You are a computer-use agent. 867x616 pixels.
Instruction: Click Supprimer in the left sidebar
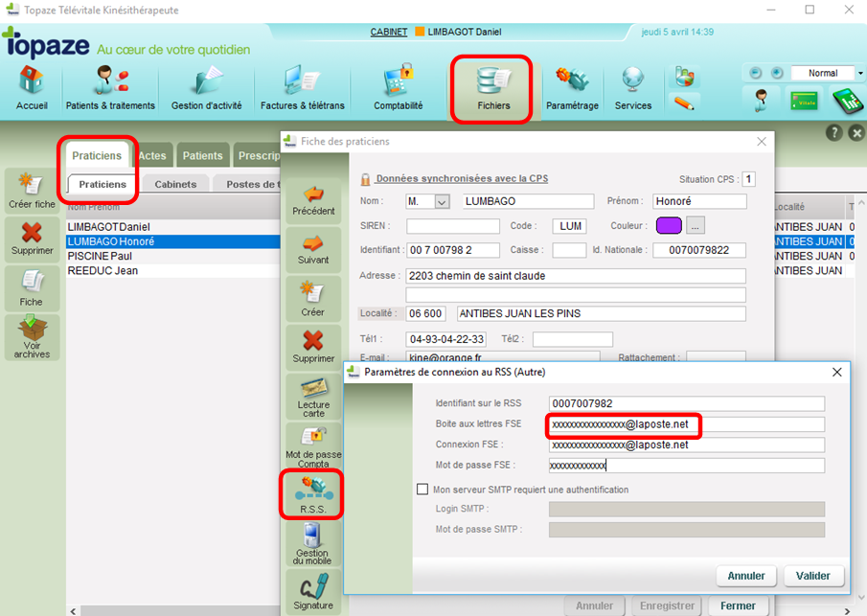32,239
